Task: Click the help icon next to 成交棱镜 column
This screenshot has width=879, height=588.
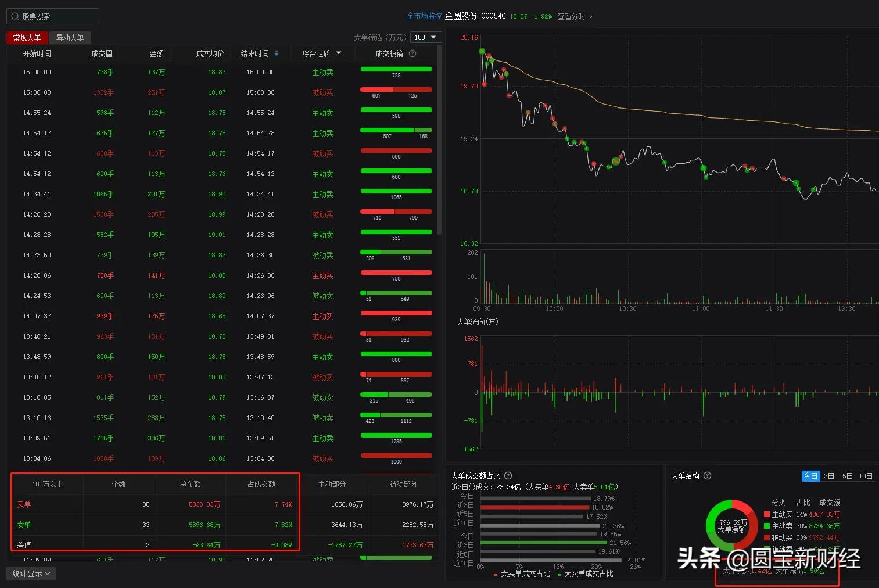Action: point(412,53)
